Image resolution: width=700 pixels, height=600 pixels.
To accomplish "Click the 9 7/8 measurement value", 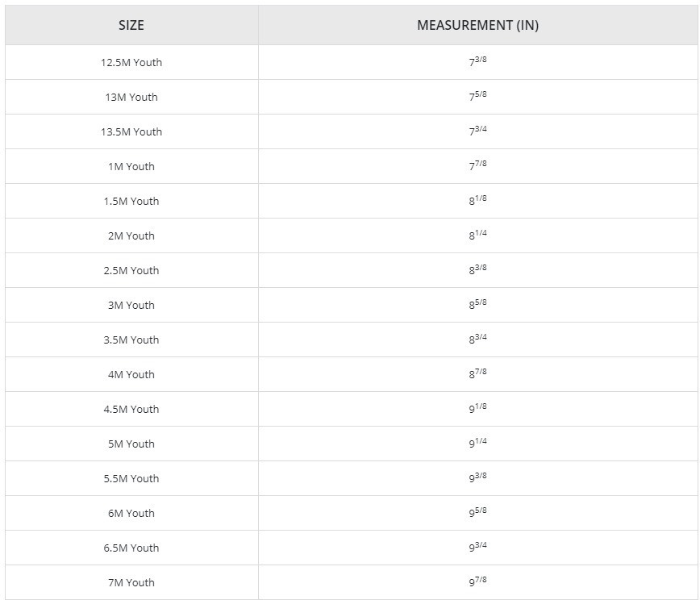I will pyautogui.click(x=477, y=581).
